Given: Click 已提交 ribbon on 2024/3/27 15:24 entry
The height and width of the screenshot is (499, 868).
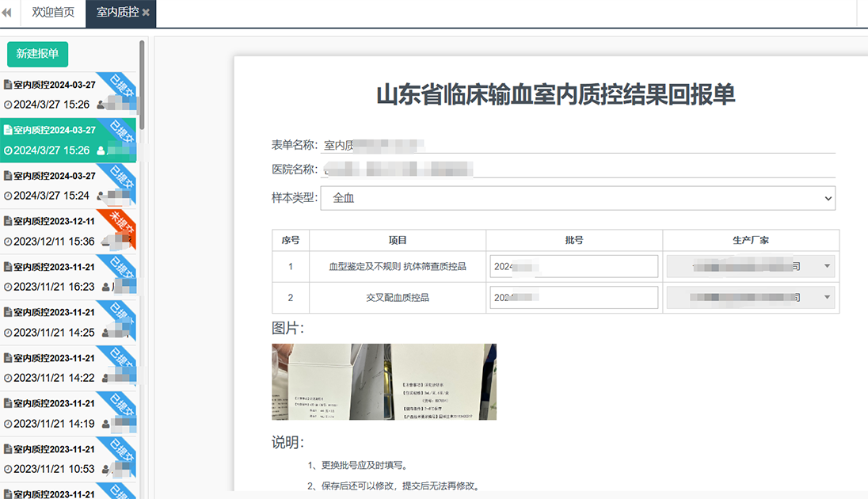Looking at the screenshot, I should [x=120, y=180].
